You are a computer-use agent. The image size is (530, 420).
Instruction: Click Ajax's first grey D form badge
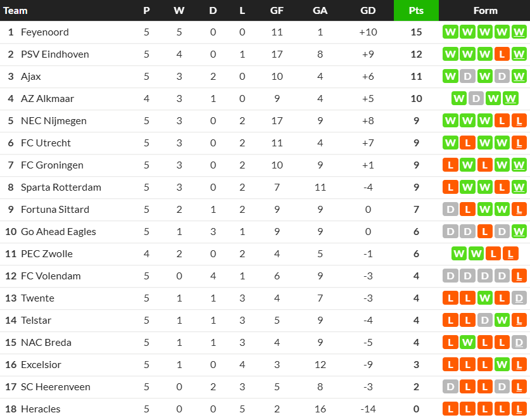(x=467, y=77)
